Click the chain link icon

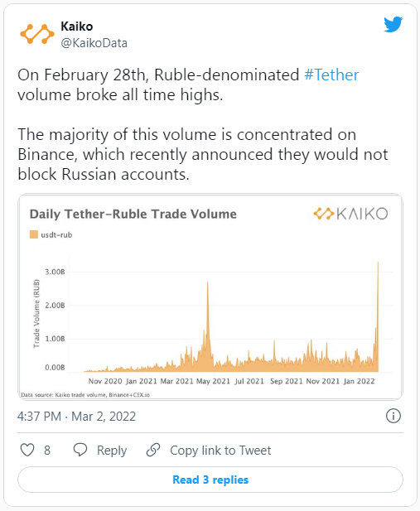153,450
